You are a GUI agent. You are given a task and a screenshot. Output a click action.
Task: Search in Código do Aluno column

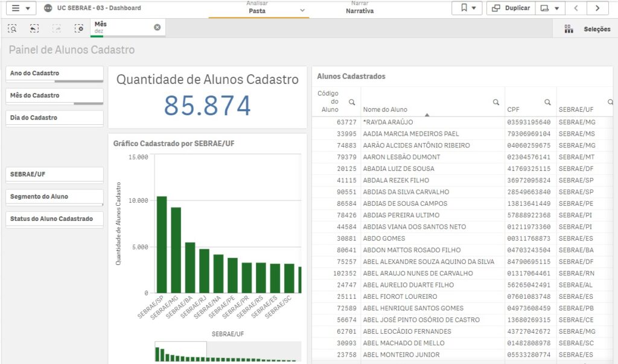[352, 102]
